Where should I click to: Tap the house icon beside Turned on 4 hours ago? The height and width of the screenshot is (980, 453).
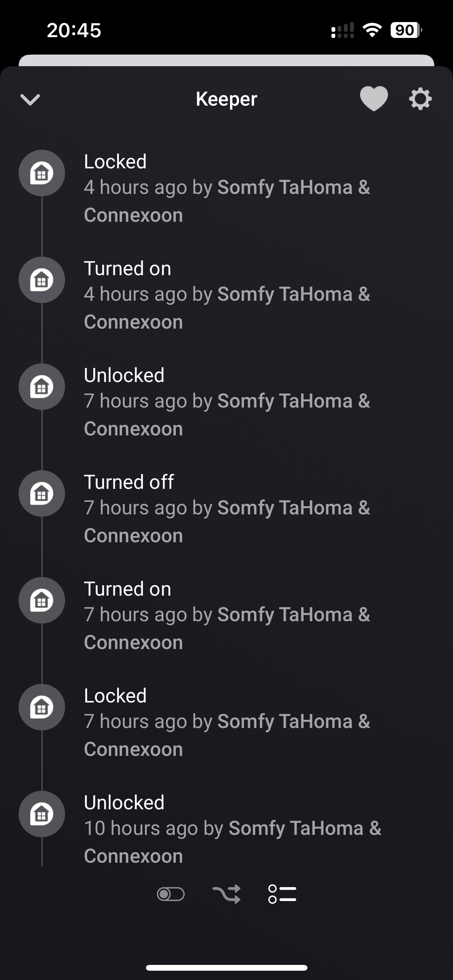42,280
